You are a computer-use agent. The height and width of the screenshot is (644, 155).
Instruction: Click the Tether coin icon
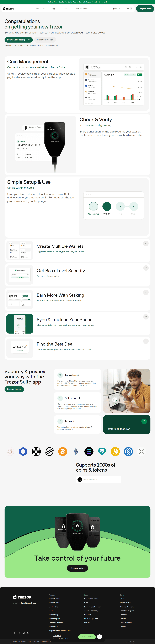pos(102,452)
